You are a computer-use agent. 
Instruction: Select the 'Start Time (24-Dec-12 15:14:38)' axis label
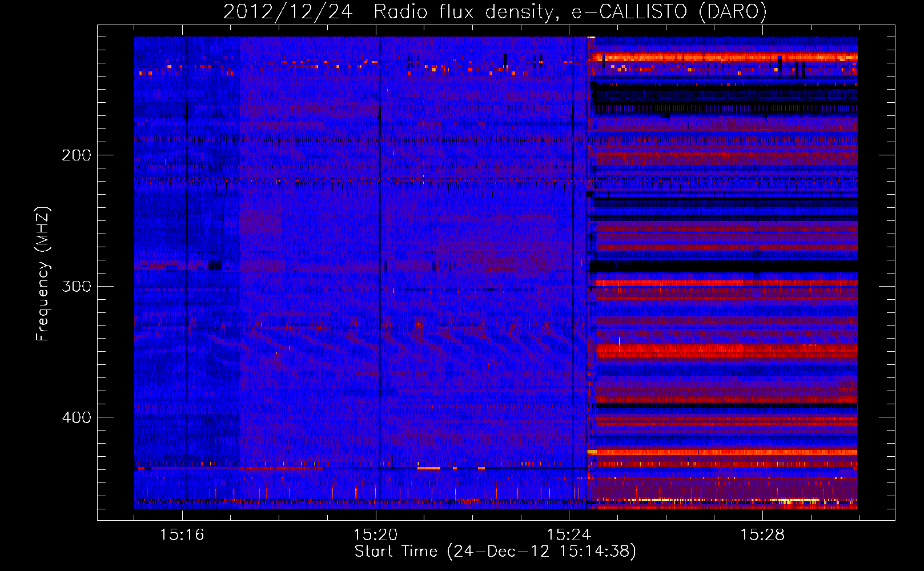[x=495, y=552]
